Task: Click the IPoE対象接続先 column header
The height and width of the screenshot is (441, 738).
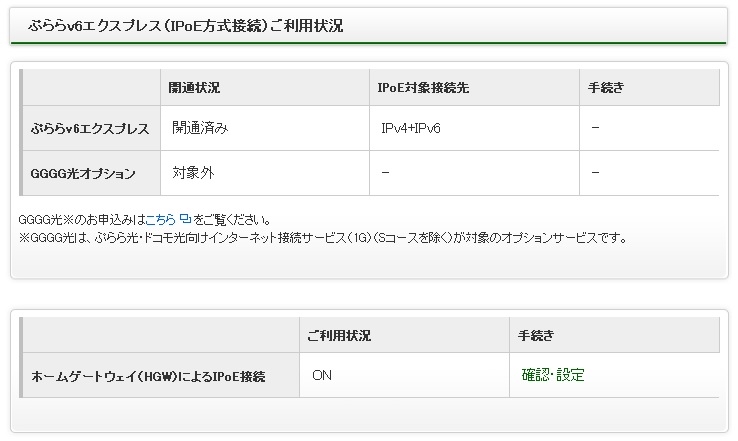Action: pos(423,88)
